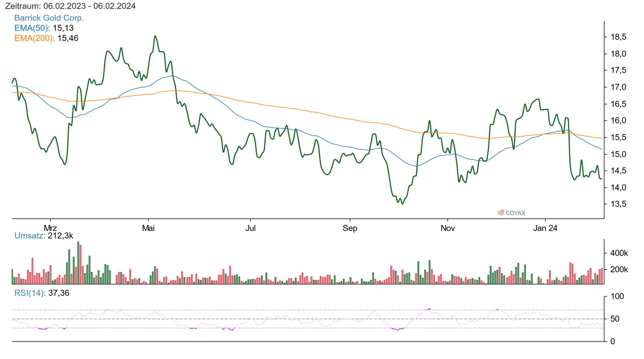Click the 400k volume axis label
Screen dimensions: 644x359
tap(619, 253)
